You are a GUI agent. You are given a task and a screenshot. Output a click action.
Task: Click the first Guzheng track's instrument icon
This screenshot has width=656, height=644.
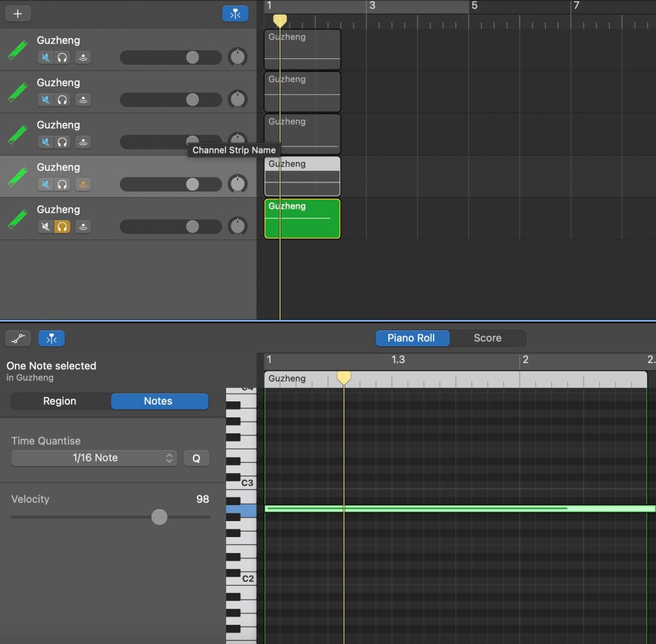click(18, 50)
